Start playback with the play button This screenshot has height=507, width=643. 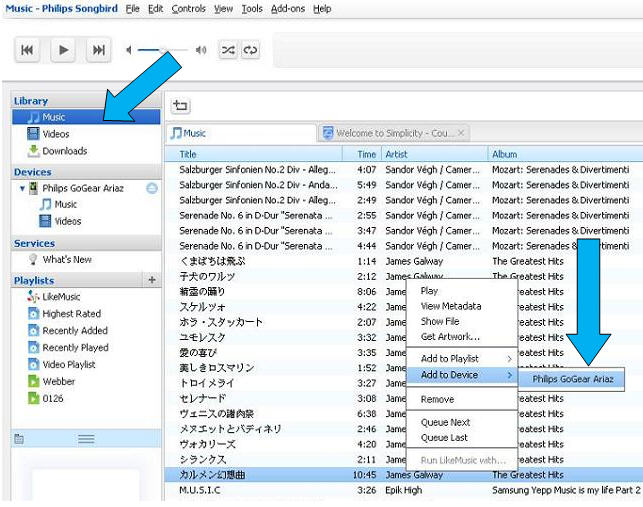click(63, 50)
